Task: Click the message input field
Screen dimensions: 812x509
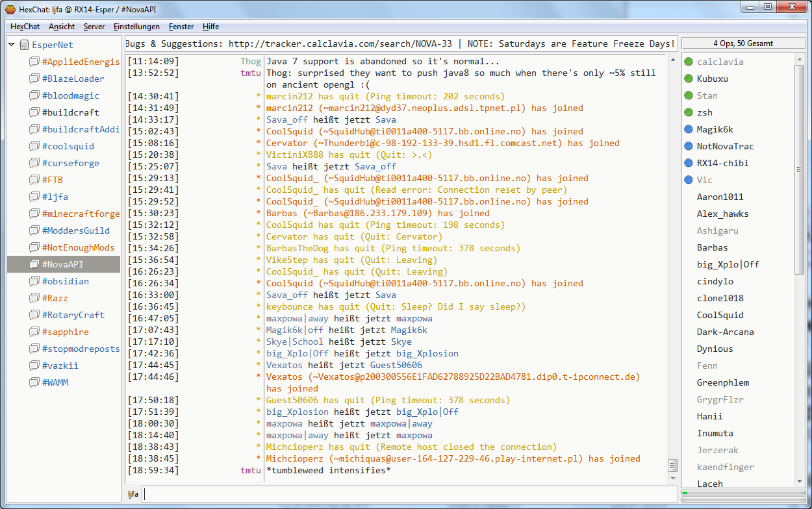Action: [x=409, y=494]
